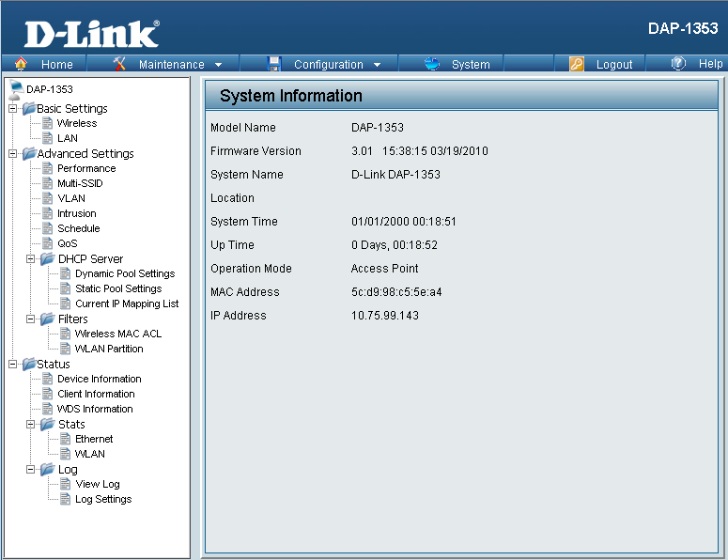This screenshot has width=728, height=560.
Task: Collapse the Stats tree node
Action: click(x=31, y=425)
